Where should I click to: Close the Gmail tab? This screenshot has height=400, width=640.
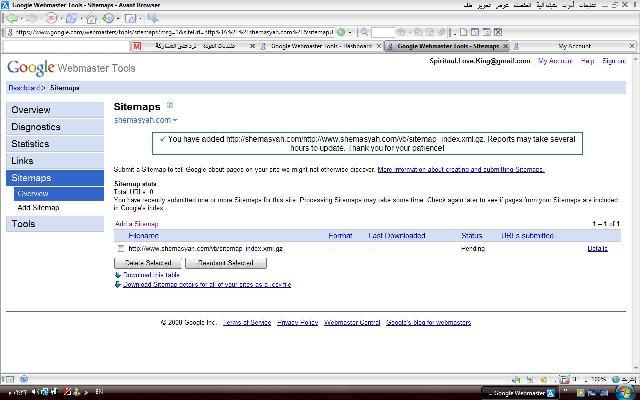click(x=252, y=46)
